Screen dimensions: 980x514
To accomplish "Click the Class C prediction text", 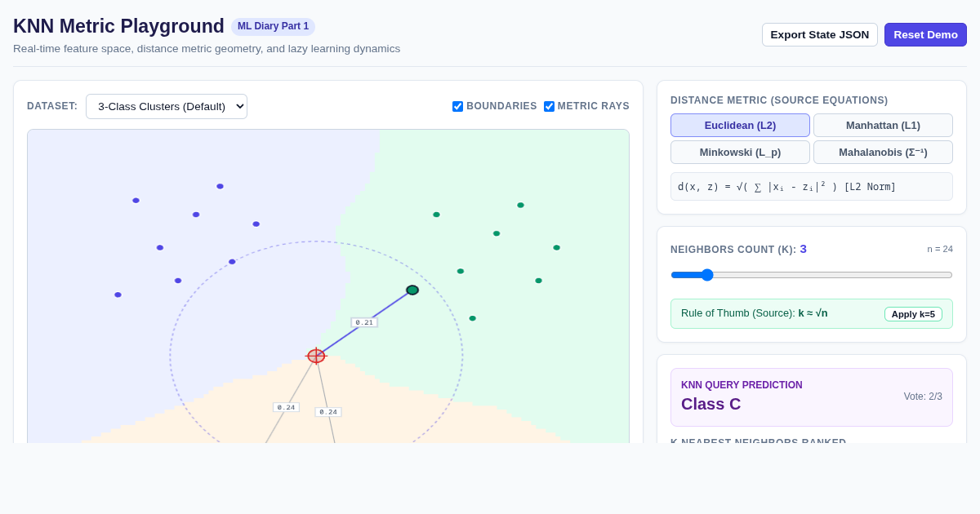I will (x=711, y=404).
